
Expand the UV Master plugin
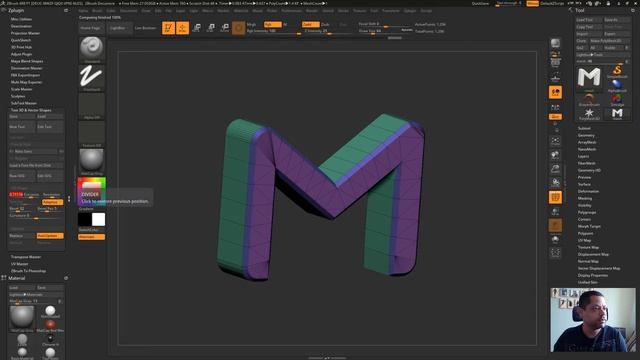(20, 264)
